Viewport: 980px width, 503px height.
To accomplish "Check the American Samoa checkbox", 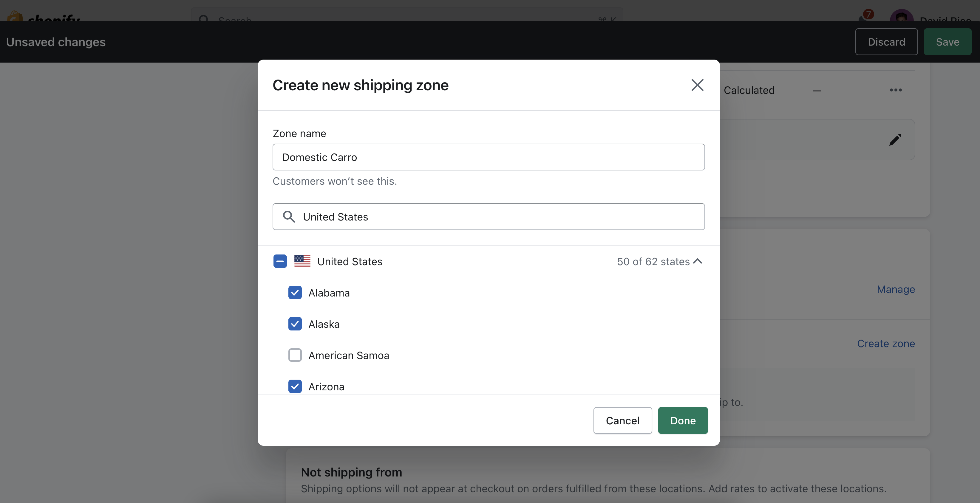I will [295, 355].
